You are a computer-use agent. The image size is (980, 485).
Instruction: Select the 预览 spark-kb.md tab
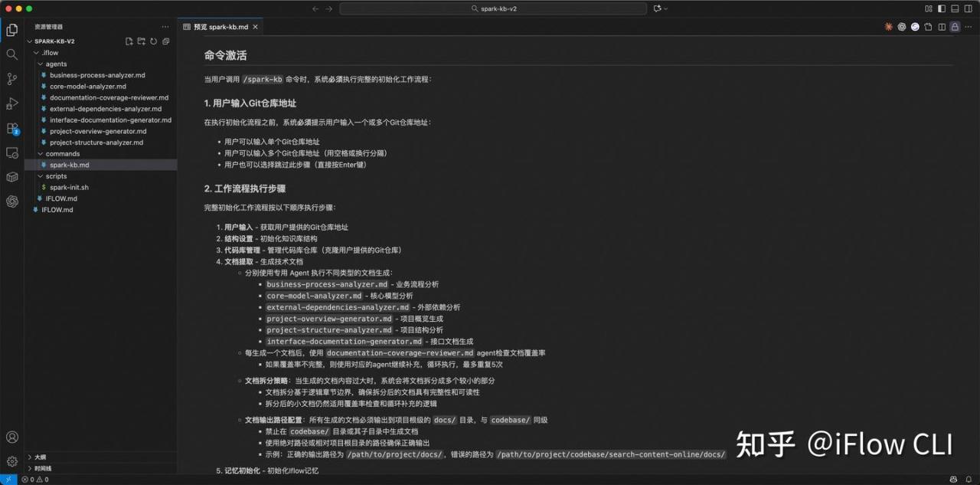click(x=220, y=27)
